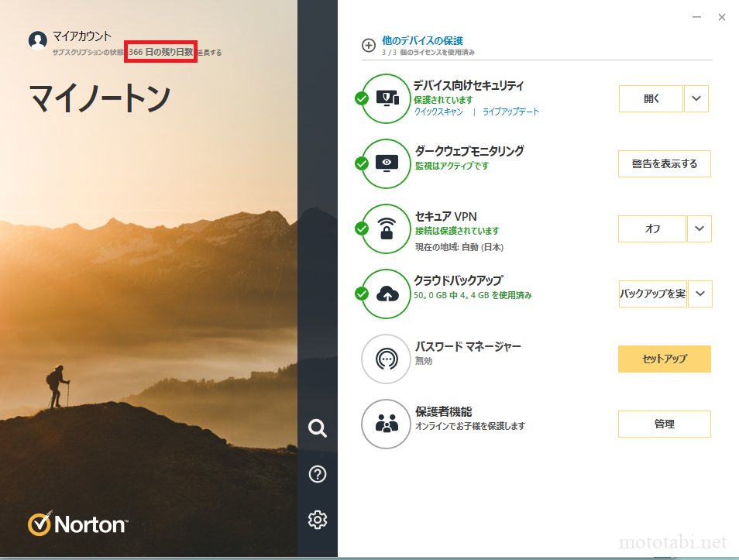The image size is (739, 560).
Task: Open ライブアップデート link
Action: point(510,112)
